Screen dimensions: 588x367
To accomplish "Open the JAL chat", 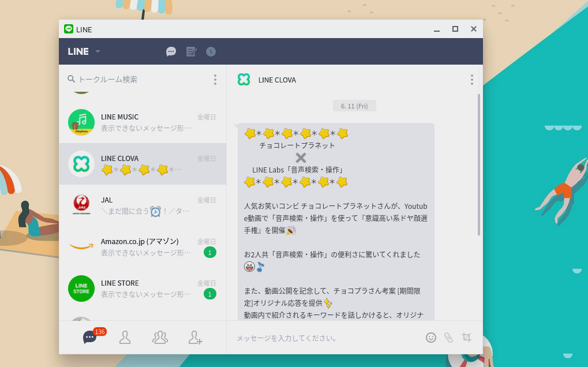I will coord(143,205).
